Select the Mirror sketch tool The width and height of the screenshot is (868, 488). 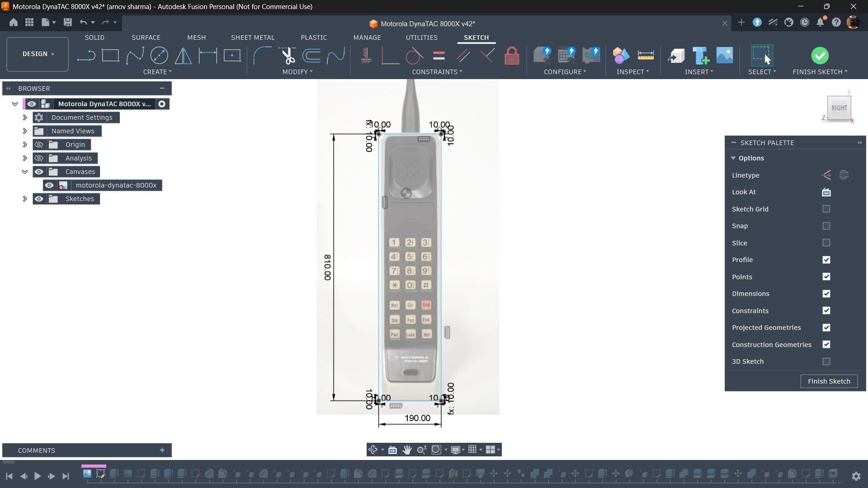[184, 56]
